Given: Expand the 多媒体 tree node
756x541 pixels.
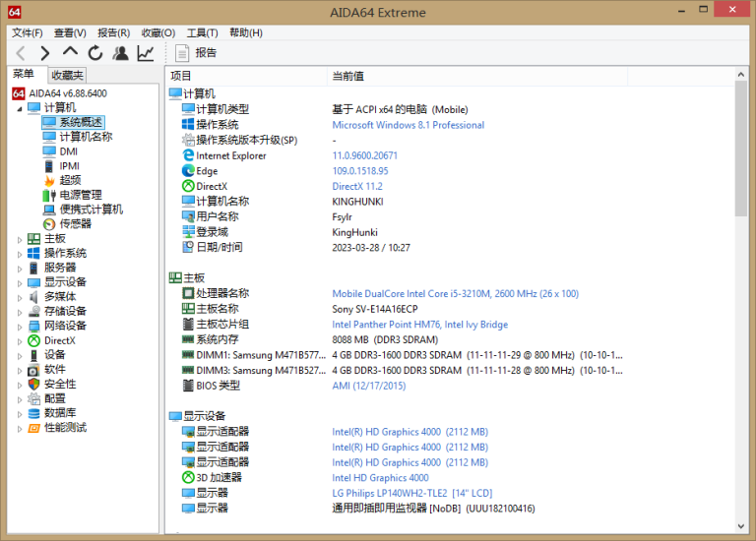Looking at the screenshot, I should coord(20,298).
